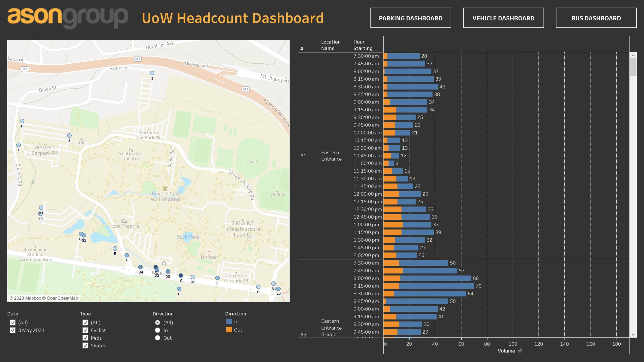This screenshot has width=644, height=362.
Task: Select map marker B
Action: tap(258, 287)
